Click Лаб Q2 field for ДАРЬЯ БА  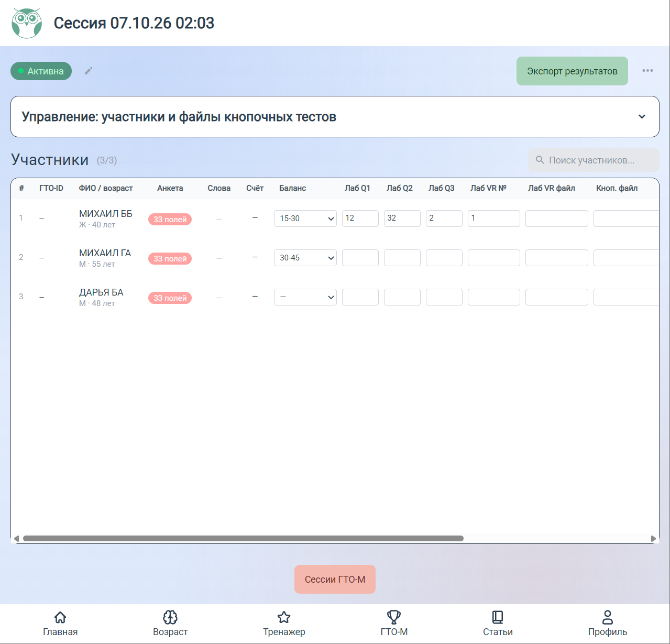(x=402, y=297)
